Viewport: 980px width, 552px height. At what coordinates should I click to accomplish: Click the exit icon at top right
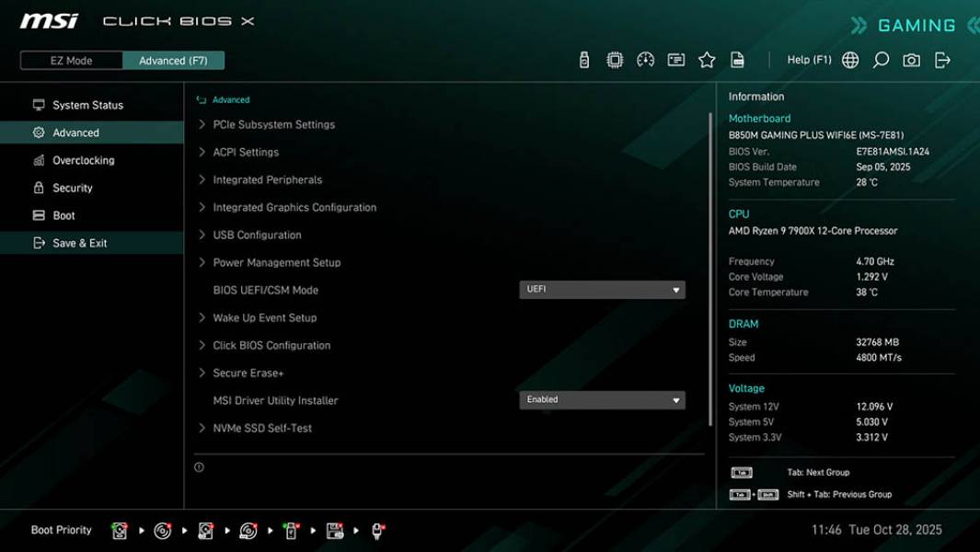click(941, 59)
